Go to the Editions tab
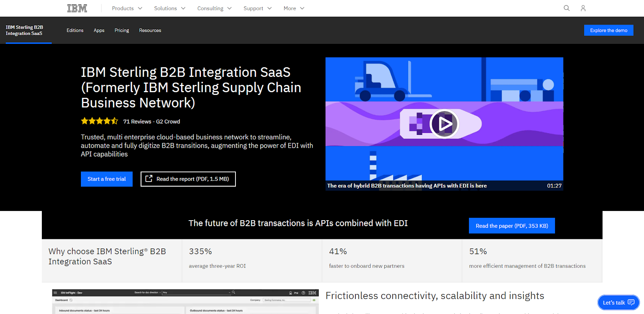Image resolution: width=644 pixels, height=314 pixels. point(75,30)
